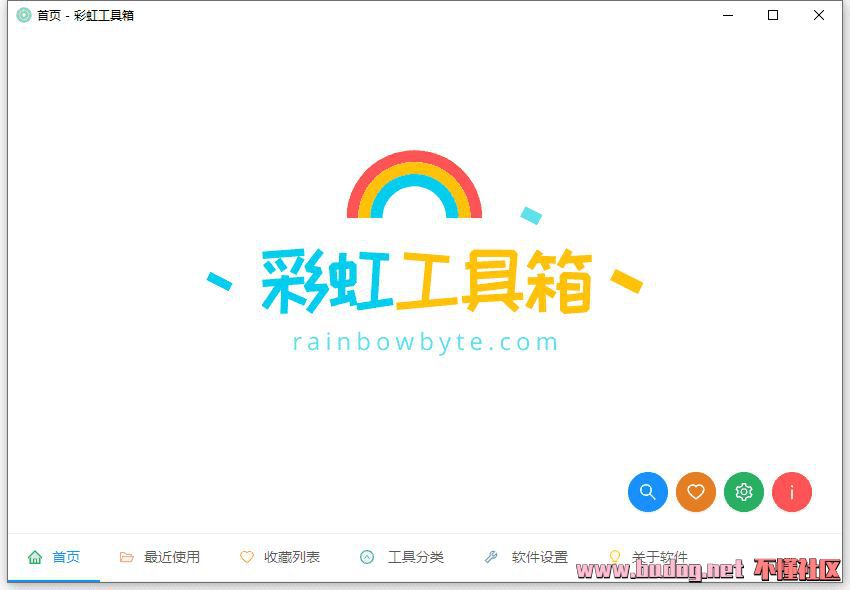Maximize the 彩虹工具箱 window

pyautogui.click(x=773, y=15)
